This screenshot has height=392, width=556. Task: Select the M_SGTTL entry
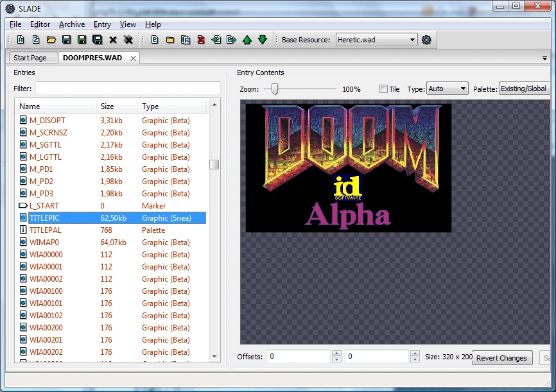coord(110,144)
